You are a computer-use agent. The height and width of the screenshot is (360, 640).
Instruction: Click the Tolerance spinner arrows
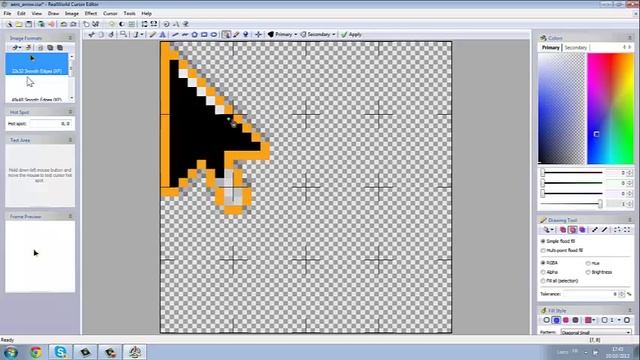622,294
